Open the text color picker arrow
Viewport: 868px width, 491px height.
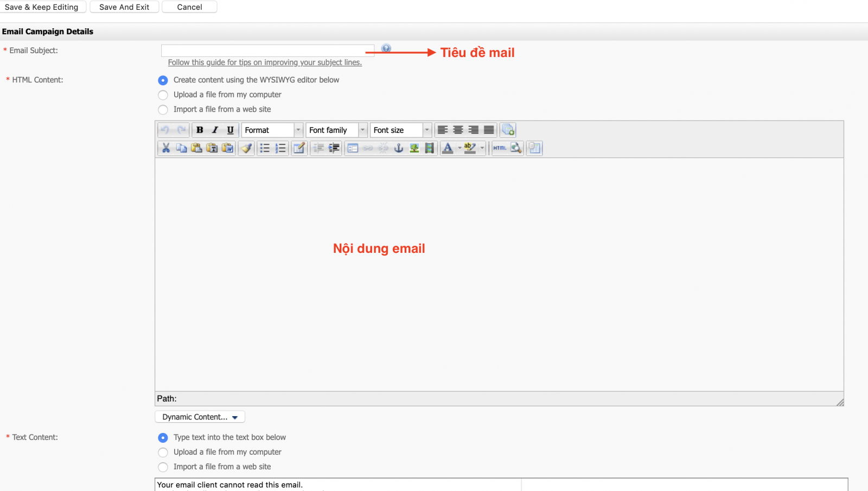459,148
